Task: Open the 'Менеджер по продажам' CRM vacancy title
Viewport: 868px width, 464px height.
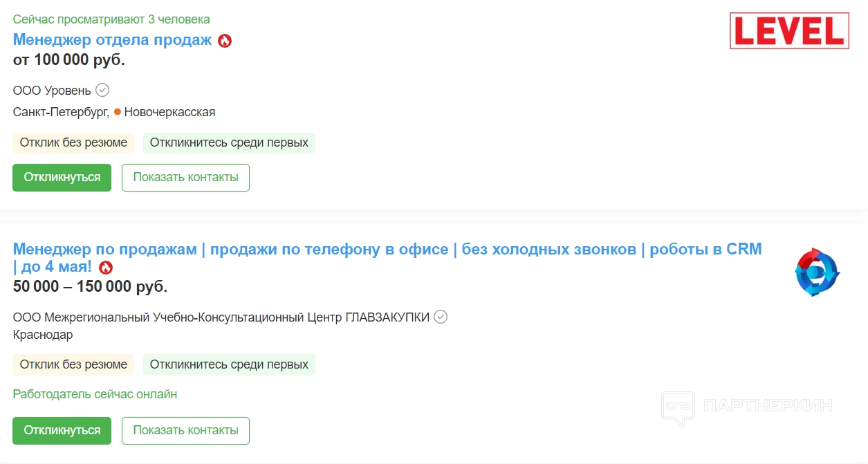Action: (x=387, y=250)
